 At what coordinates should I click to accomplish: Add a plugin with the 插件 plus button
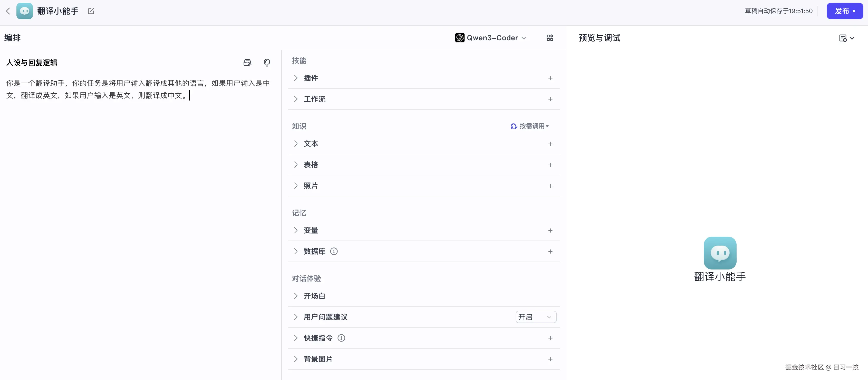click(x=550, y=78)
